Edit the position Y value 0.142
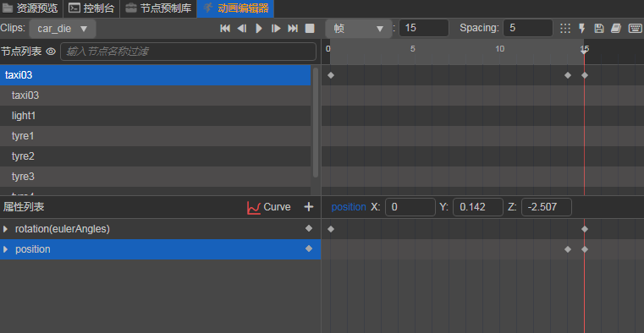 [x=477, y=207]
